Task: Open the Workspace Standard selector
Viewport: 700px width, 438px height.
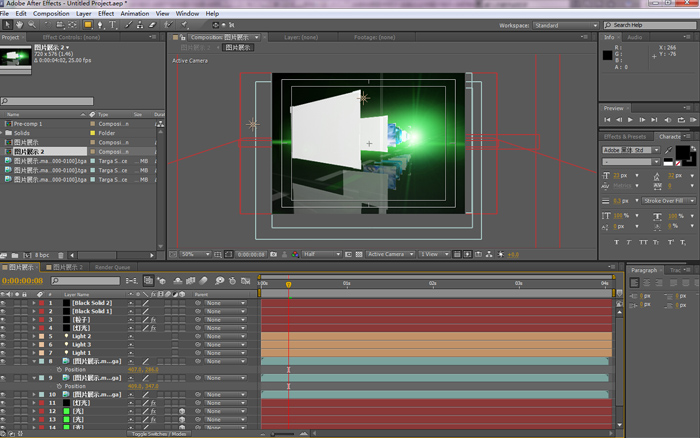Action: 567,24
